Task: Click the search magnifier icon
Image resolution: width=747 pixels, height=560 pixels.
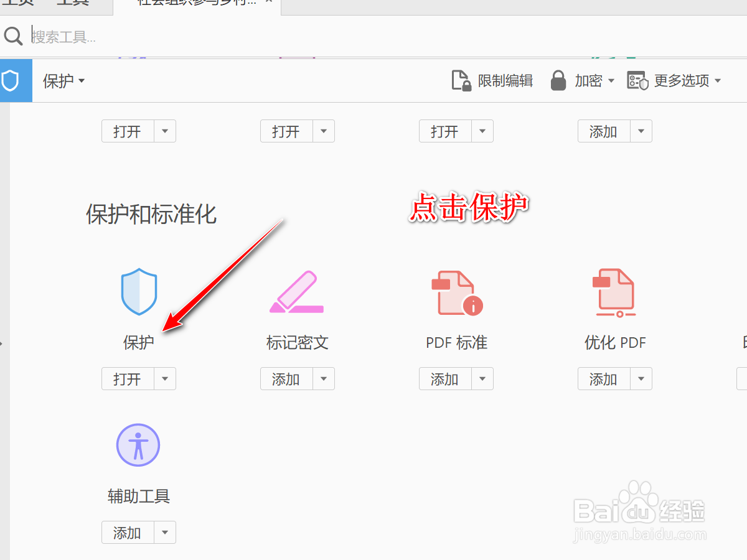Action: pos(13,35)
